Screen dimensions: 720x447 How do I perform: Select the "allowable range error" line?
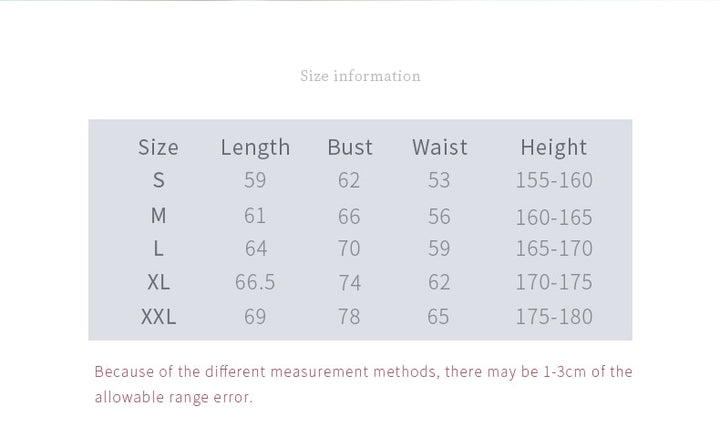coord(174,397)
